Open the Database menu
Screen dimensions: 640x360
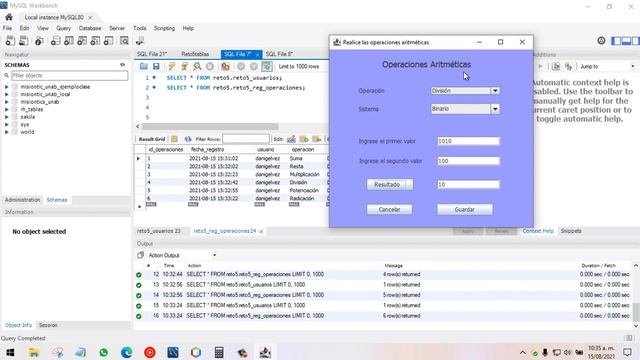click(90, 28)
